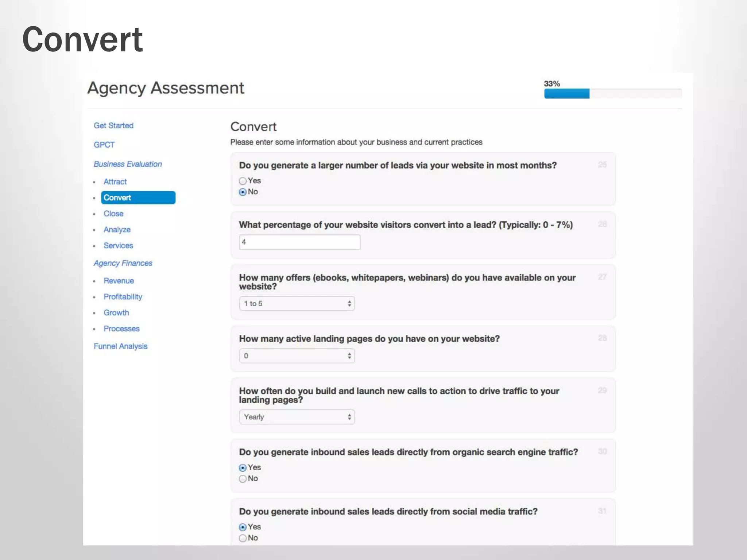Navigate to Profitability
Viewport: 747px width, 560px height.
coord(123,297)
